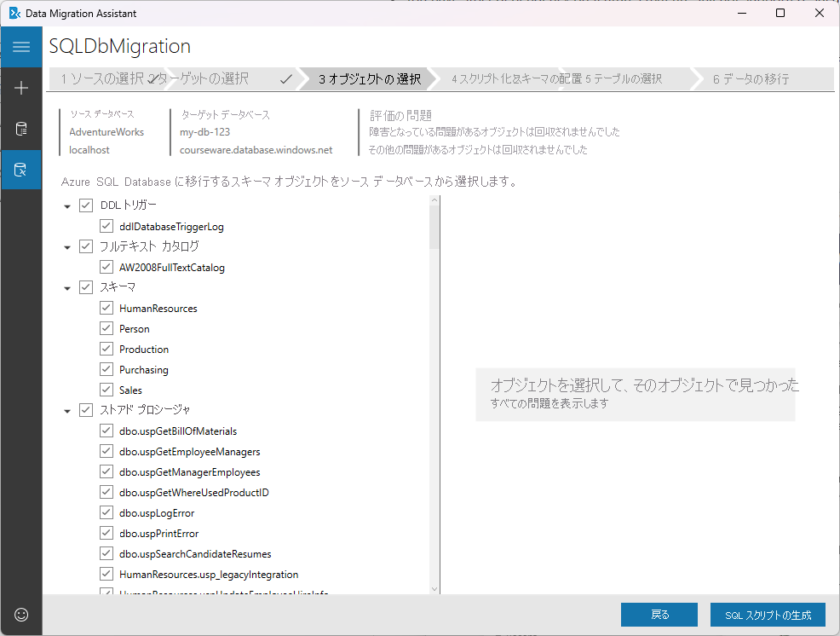Maximize the Data Migration Assistant window

coord(780,13)
